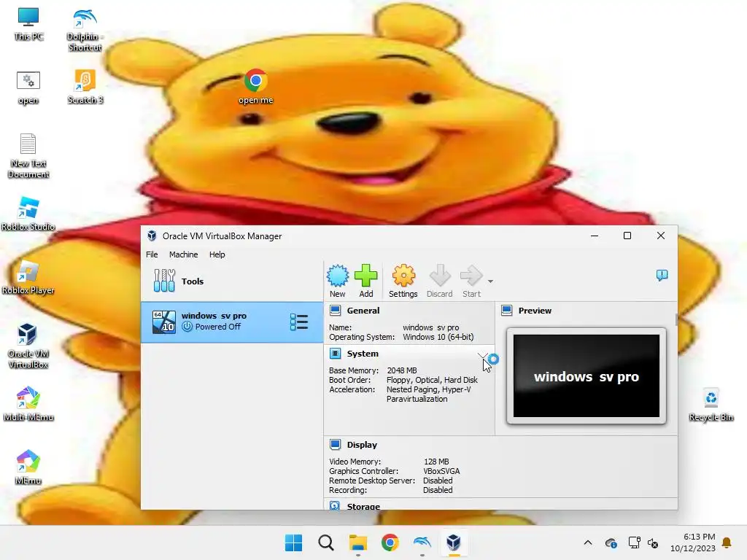This screenshot has width=747, height=560.
Task: Click the VirtualBox logo in title bar
Action: click(x=152, y=236)
